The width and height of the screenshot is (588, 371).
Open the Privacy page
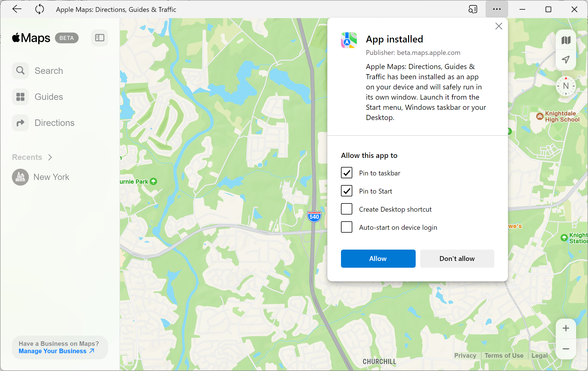coord(465,355)
